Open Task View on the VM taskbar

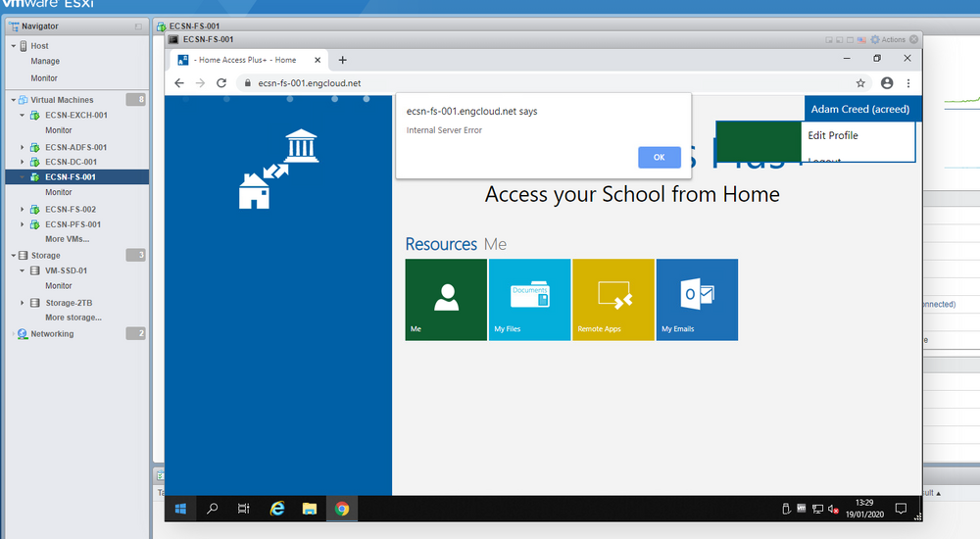[x=244, y=509]
